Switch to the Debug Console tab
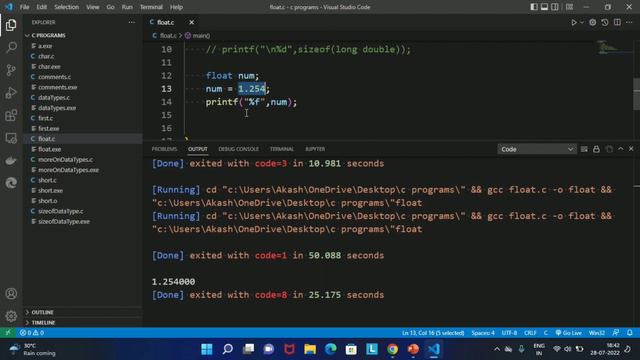The height and width of the screenshot is (360, 640). point(238,149)
